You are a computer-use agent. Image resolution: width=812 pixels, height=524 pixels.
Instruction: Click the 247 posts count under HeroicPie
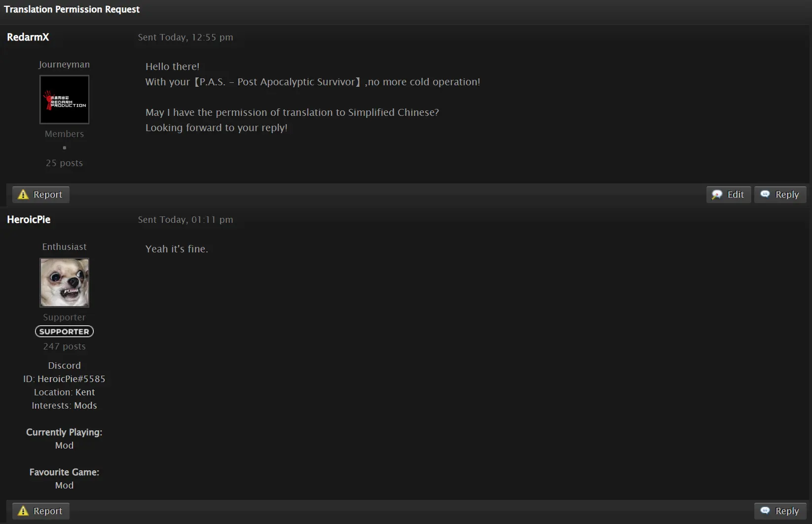tap(64, 347)
